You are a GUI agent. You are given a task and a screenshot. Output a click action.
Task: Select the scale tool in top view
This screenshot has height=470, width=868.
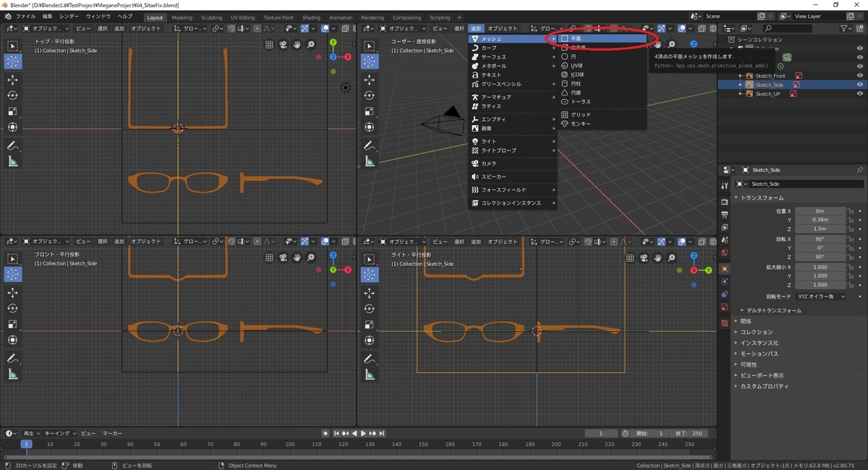click(x=13, y=111)
